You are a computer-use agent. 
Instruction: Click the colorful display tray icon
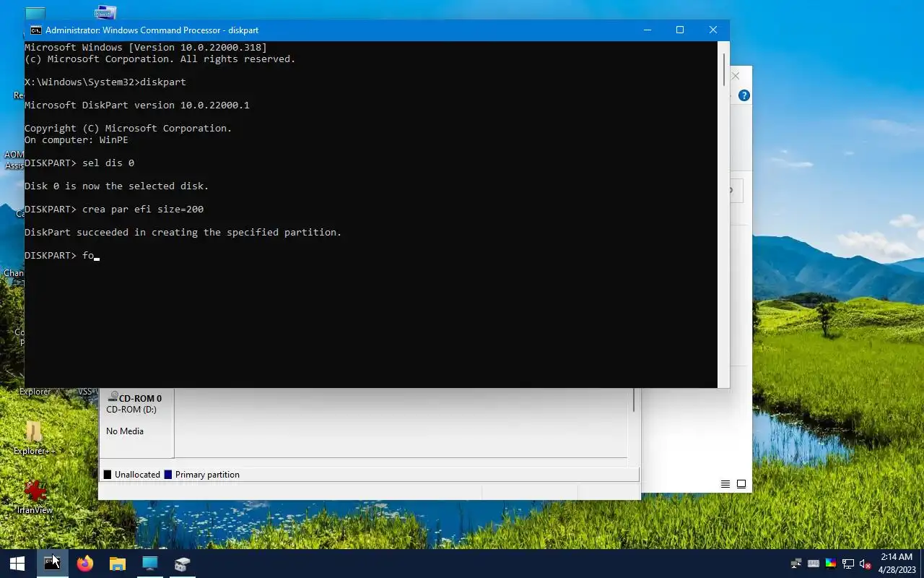click(831, 564)
